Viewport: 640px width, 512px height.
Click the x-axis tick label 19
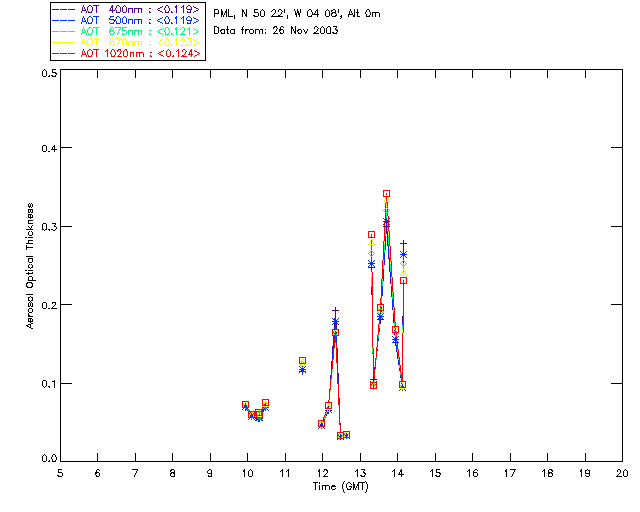[x=585, y=473]
